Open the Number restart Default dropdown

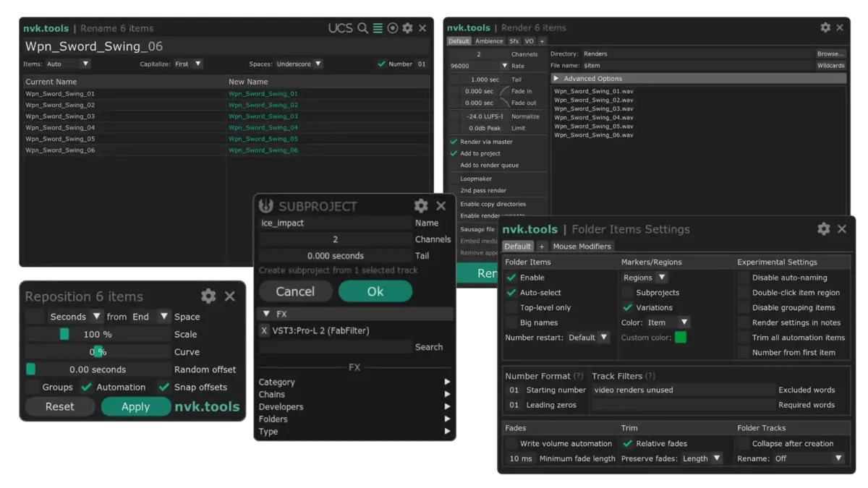click(588, 338)
